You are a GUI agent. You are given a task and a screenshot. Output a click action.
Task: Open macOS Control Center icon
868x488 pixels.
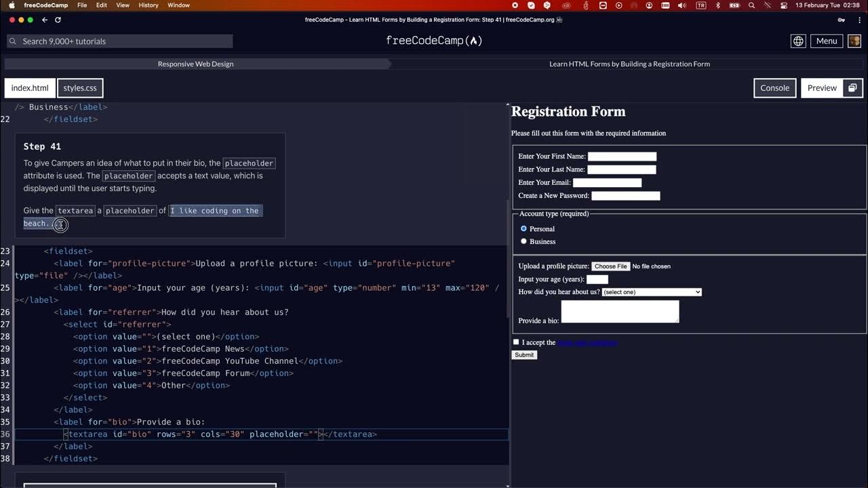point(784,5)
